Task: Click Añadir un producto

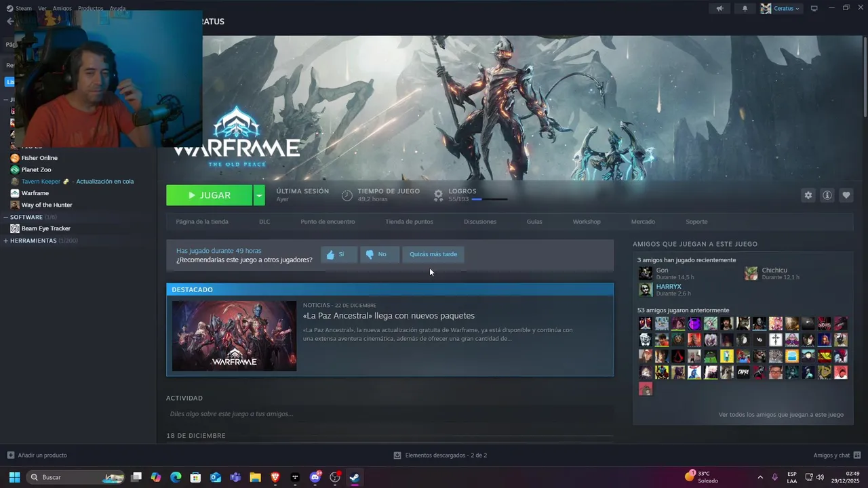Action: point(37,455)
